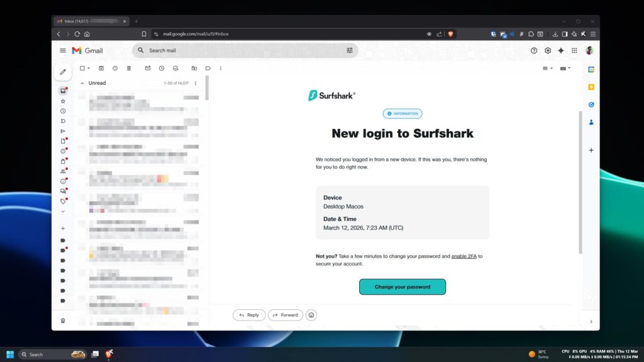Click the Change your password button
Image resolution: width=644 pixels, height=362 pixels.
click(x=402, y=287)
